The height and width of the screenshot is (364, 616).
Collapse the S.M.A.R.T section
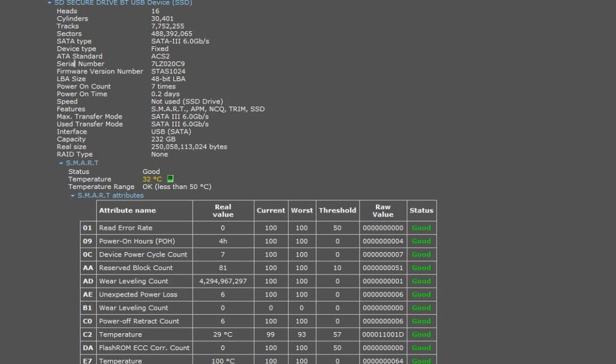(61, 163)
